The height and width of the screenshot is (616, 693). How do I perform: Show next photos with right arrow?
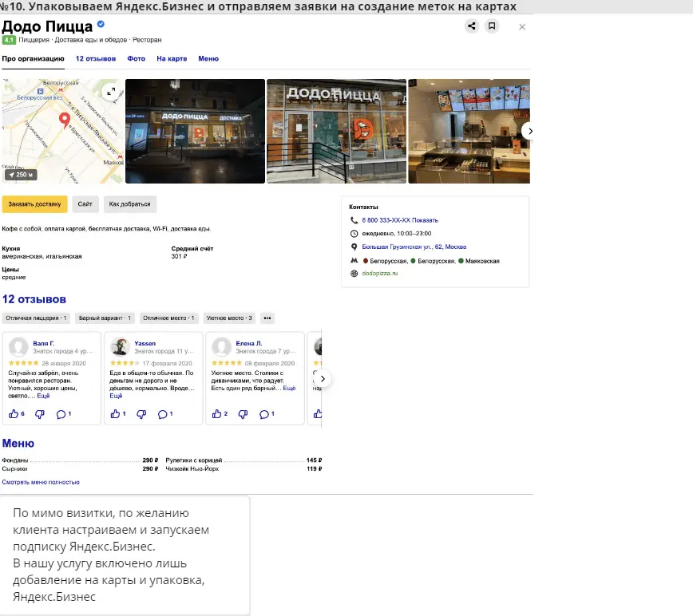pyautogui.click(x=530, y=131)
